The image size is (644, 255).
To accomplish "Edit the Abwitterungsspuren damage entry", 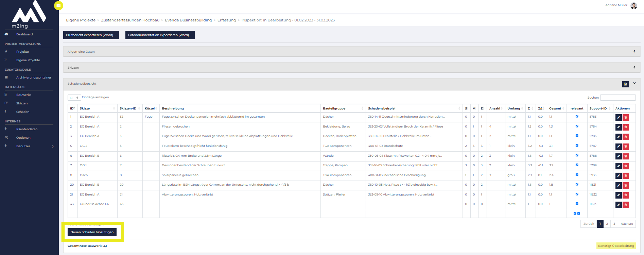I will pos(619,195).
